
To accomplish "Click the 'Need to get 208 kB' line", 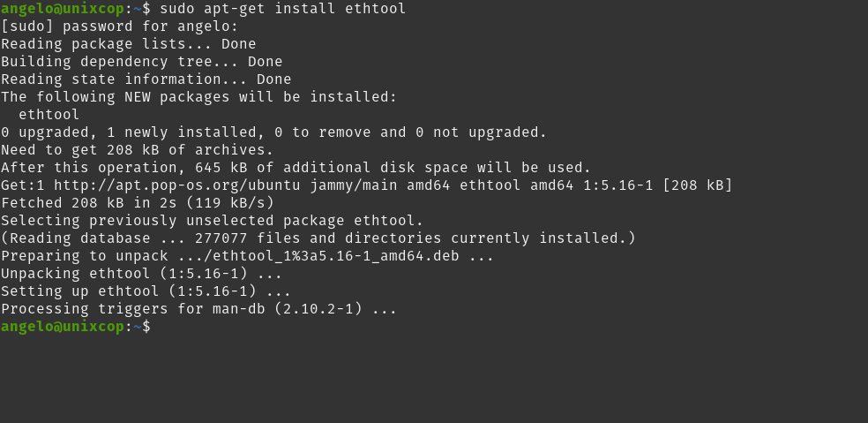I will coord(138,150).
